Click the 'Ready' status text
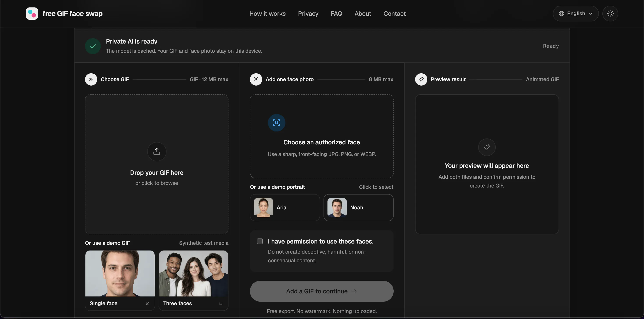 coord(551,46)
